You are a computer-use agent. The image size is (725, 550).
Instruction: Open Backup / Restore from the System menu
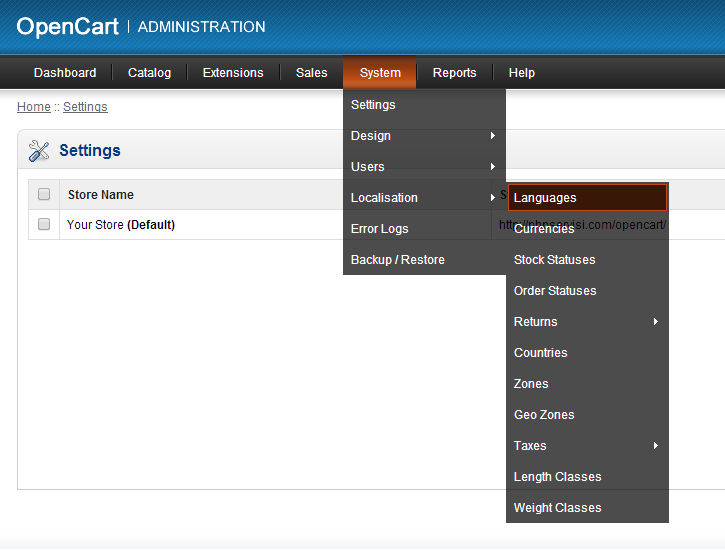click(x=424, y=260)
